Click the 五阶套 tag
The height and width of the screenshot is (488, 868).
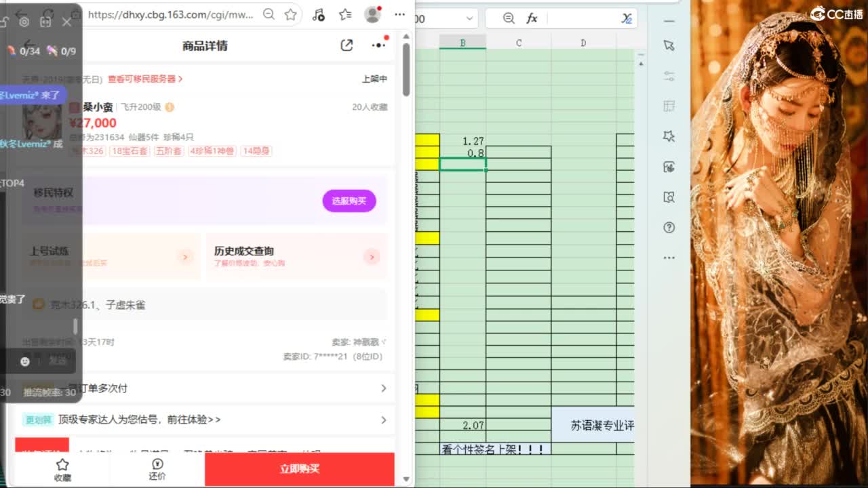[169, 151]
